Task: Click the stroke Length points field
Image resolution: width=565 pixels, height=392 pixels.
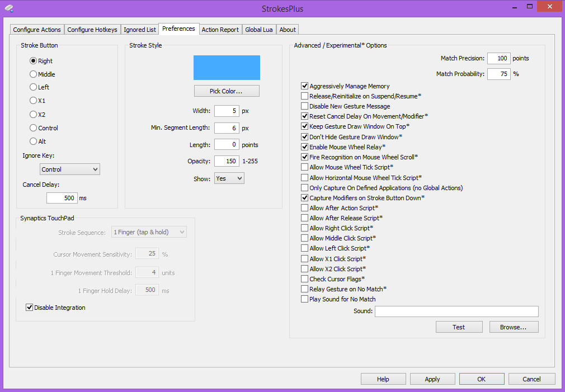Action: [227, 144]
